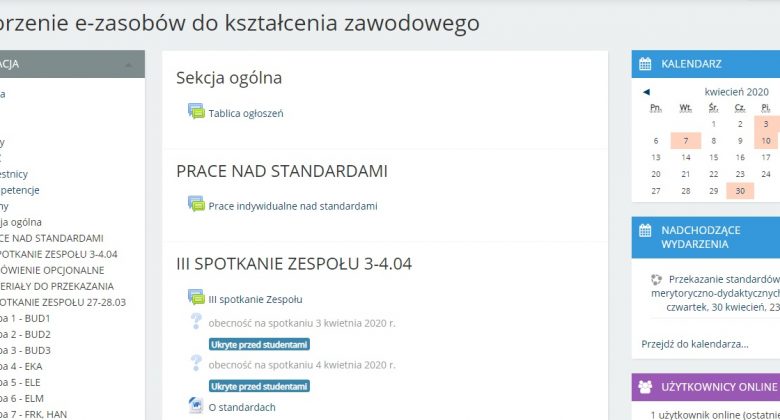
Task: Open BUD2 group in navigation tree
Action: [28, 334]
